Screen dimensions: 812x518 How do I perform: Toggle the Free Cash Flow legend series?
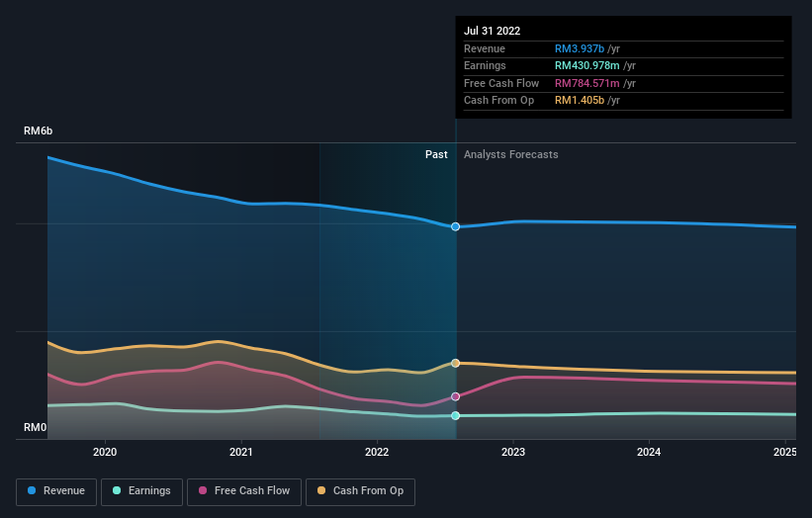point(244,491)
